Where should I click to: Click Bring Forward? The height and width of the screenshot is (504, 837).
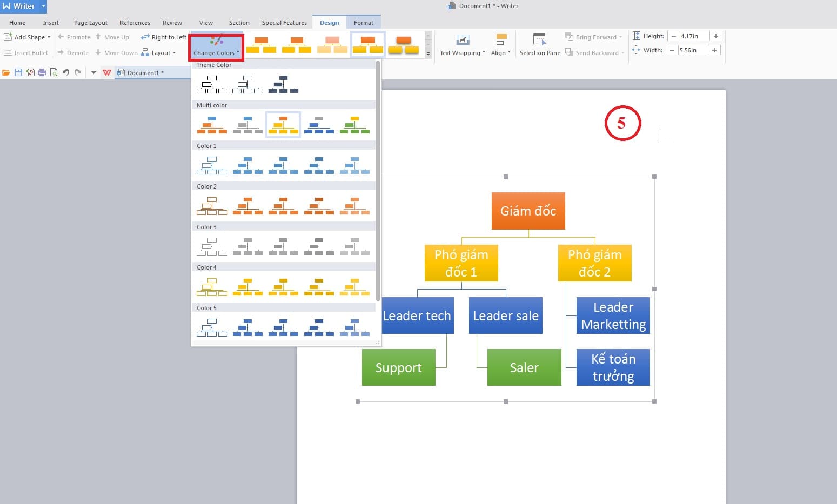click(593, 37)
